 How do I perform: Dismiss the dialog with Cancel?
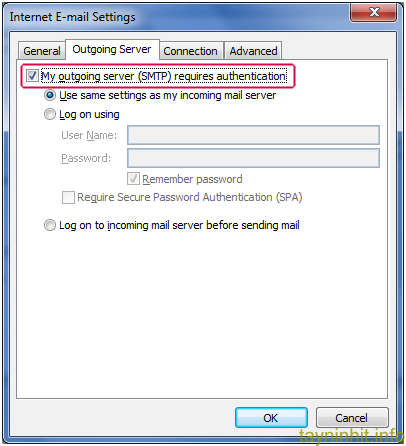[352, 418]
